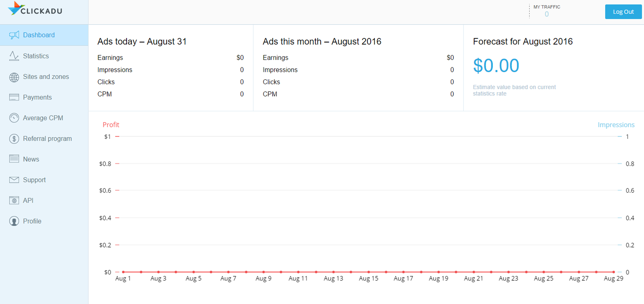644x304 pixels.
Task: Open the Referral program page
Action: [47, 139]
